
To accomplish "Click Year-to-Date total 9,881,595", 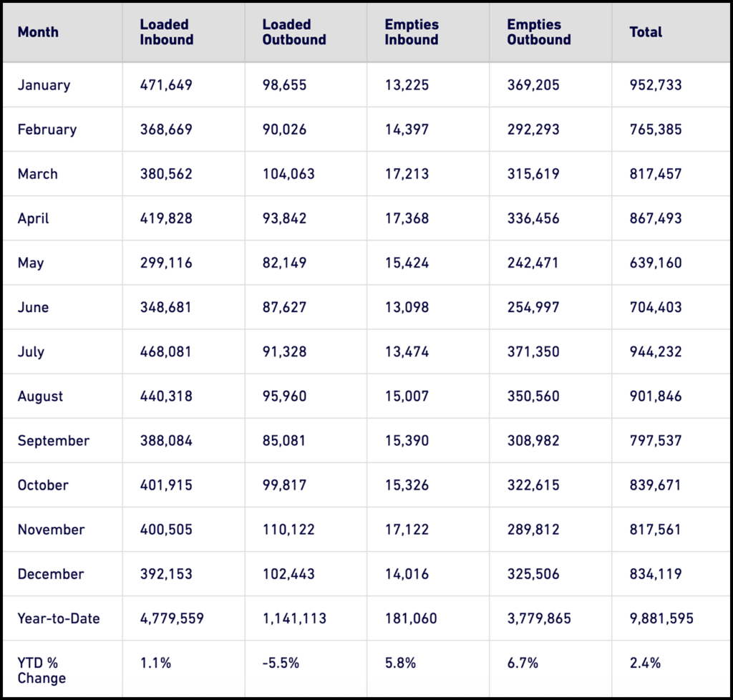I will point(661,618).
